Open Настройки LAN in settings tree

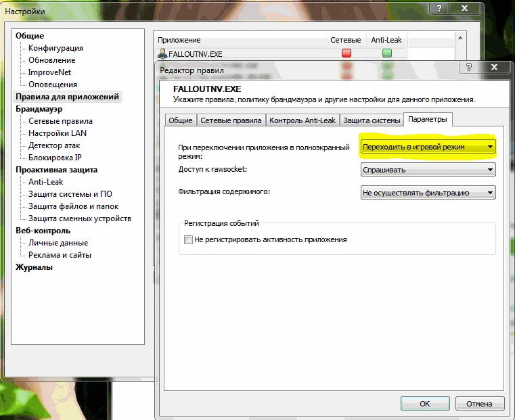pos(58,133)
